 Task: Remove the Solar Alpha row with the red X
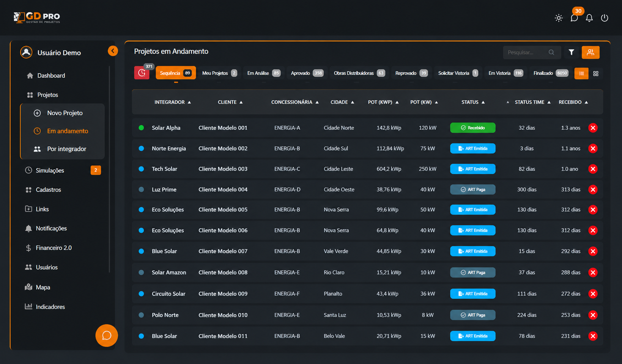pyautogui.click(x=593, y=128)
